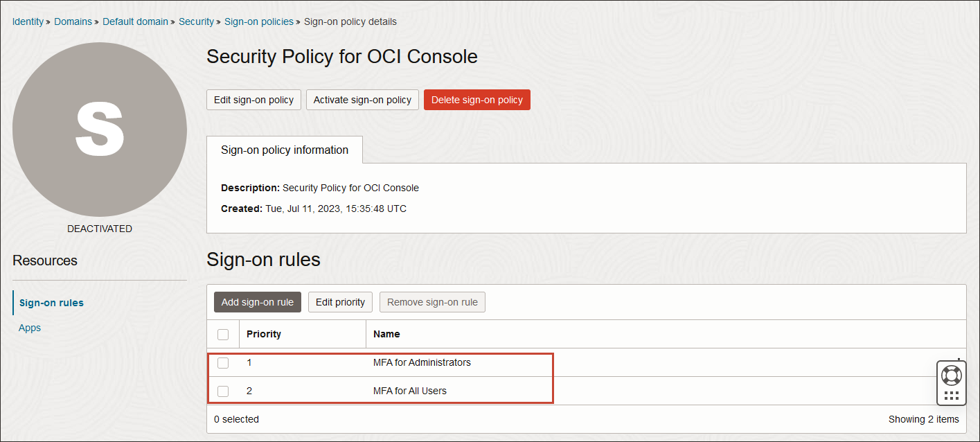
Task: Return to Sign-on policies via breadcrumb
Action: coord(259,21)
